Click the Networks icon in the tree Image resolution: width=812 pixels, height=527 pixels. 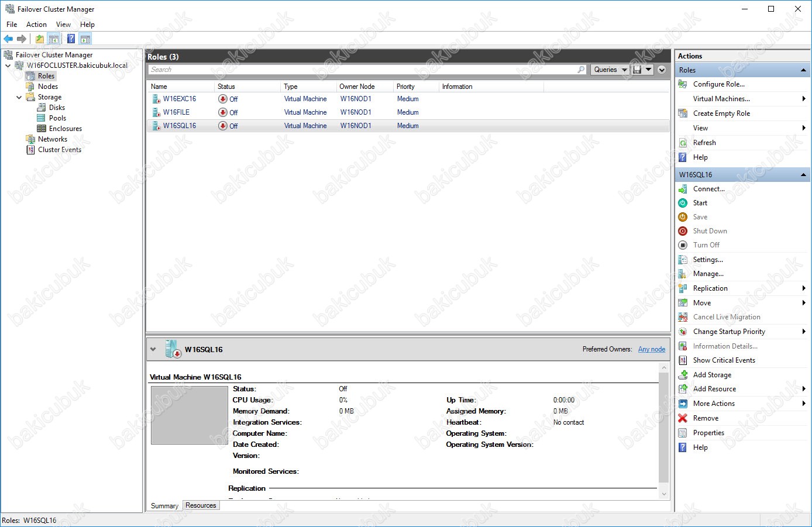tap(30, 139)
